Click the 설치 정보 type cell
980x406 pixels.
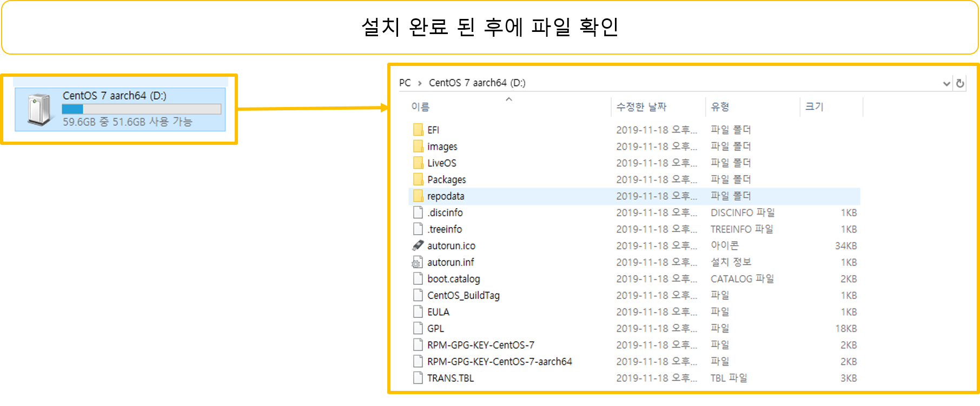(731, 262)
